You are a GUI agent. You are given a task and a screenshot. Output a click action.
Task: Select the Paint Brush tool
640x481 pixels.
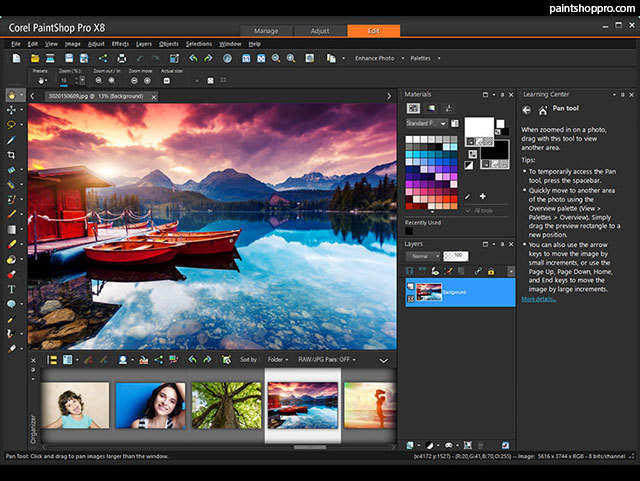[x=11, y=214]
